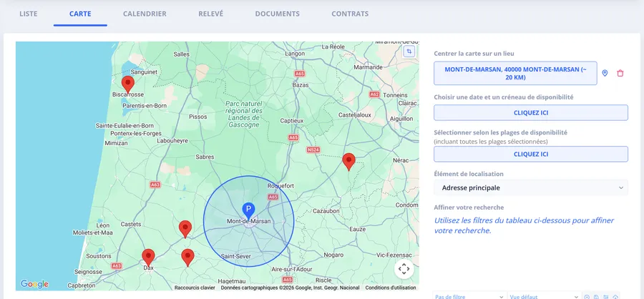Screen dimensions: 644x299
Task: Click the Labouheyre label on the map
Action: pos(172,140)
